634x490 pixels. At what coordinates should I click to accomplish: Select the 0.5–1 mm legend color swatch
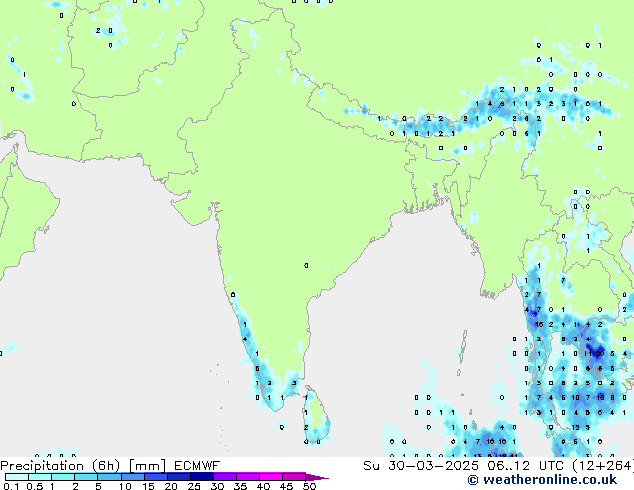click(40, 477)
